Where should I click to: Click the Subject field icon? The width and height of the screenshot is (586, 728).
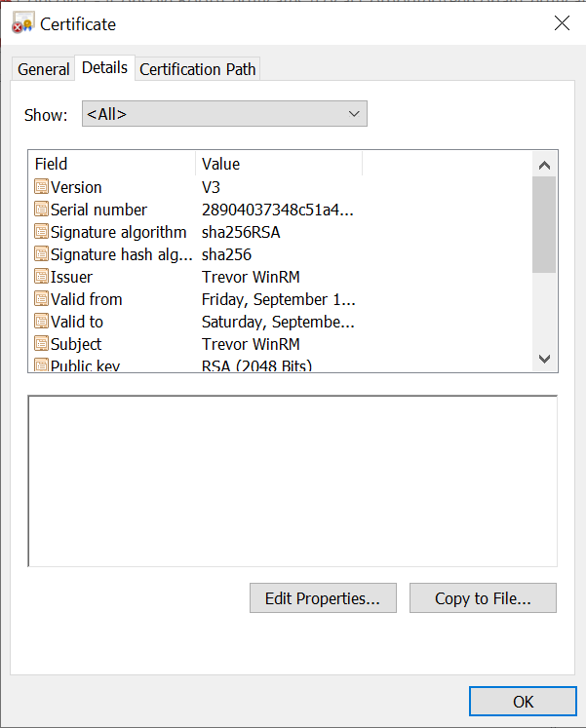pyautogui.click(x=41, y=344)
